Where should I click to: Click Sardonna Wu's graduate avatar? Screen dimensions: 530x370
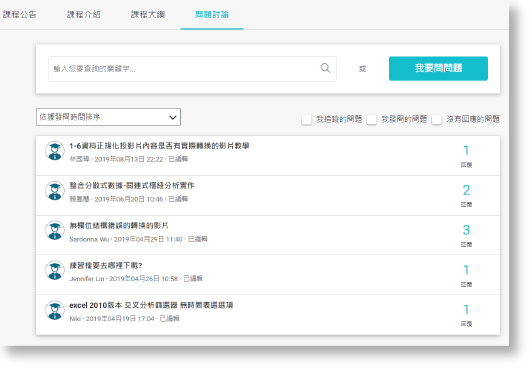pyautogui.click(x=55, y=230)
